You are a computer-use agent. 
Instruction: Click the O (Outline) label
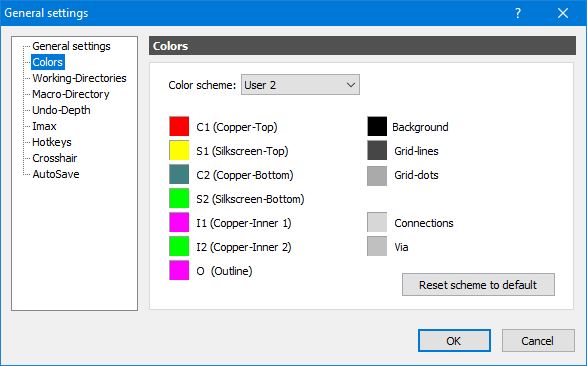pos(224,271)
